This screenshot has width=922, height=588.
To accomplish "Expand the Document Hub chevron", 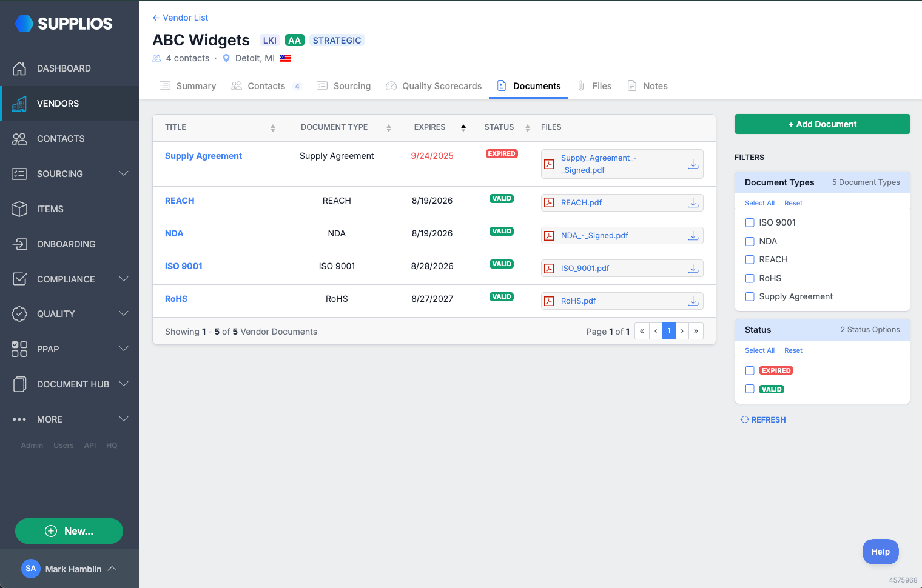I will (x=124, y=384).
